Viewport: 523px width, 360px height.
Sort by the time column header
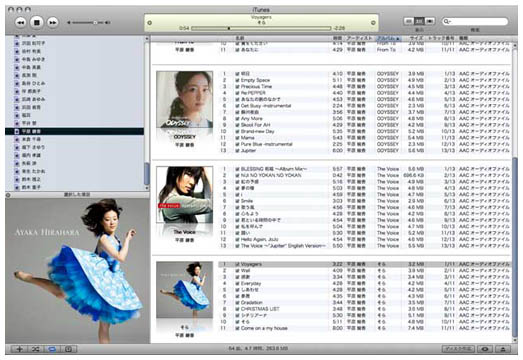(x=337, y=38)
